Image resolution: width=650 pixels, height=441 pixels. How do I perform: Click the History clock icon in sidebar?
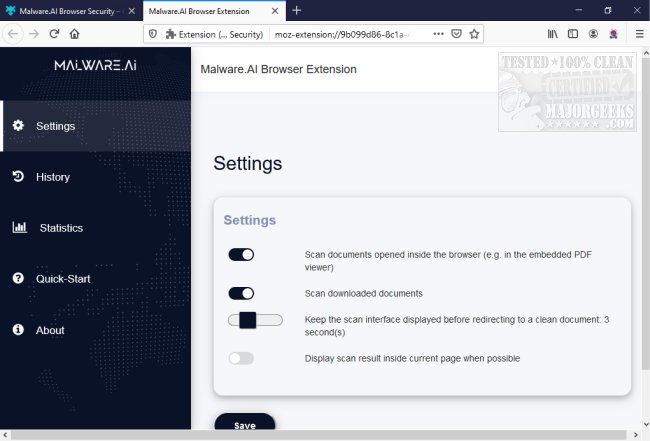click(18, 177)
